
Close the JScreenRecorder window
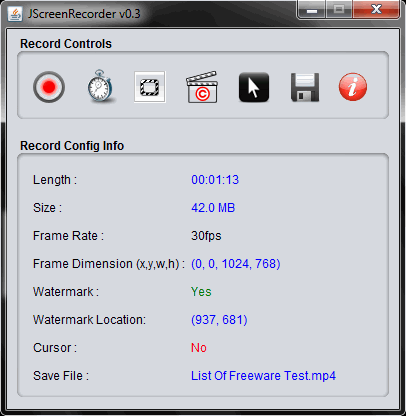pyautogui.click(x=376, y=9)
